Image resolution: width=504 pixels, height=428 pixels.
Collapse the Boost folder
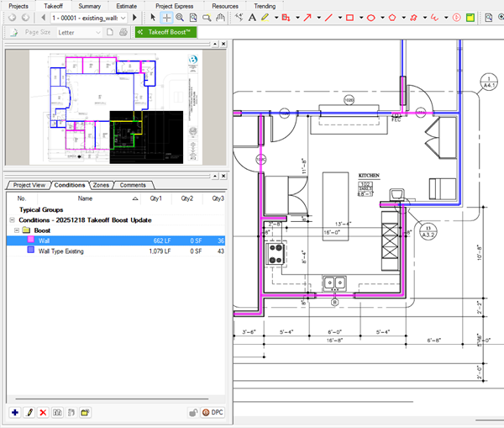tap(15, 230)
